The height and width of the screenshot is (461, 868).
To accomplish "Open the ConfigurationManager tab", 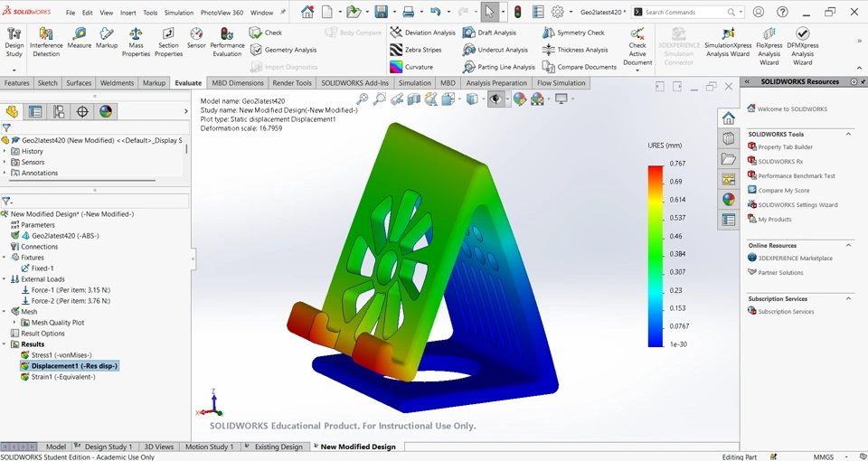I will click(x=59, y=112).
